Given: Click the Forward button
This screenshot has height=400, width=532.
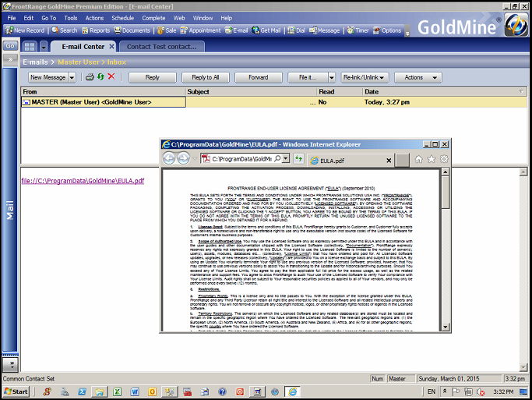Looking at the screenshot, I should [258, 77].
